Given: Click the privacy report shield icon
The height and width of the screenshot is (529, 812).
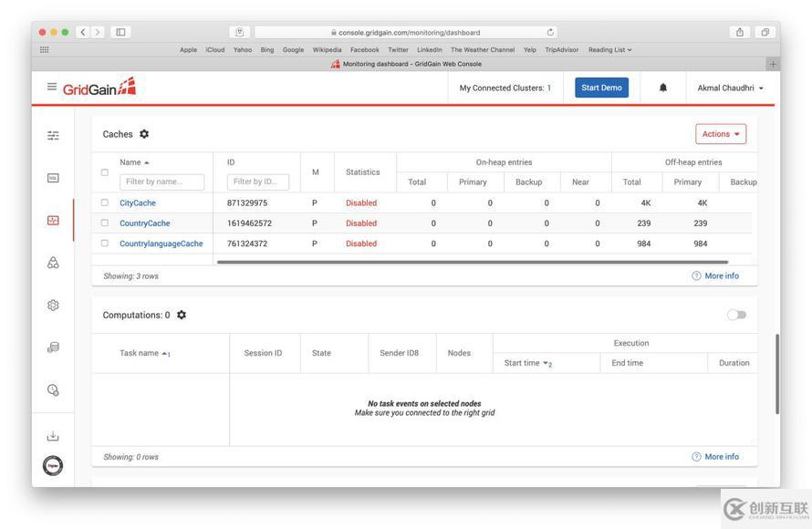Looking at the screenshot, I should 240,32.
